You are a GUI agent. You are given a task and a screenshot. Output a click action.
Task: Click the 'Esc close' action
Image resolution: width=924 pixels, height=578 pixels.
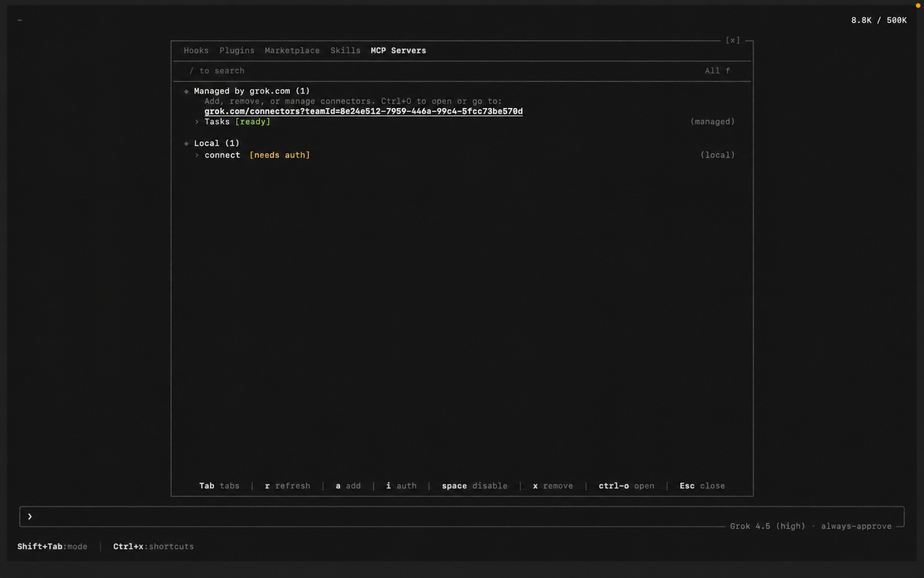tap(702, 486)
